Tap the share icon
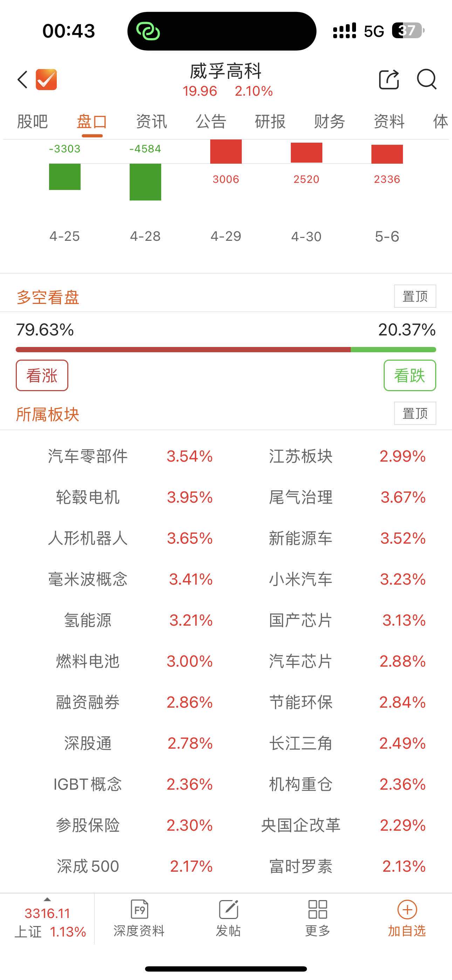 pyautogui.click(x=389, y=80)
